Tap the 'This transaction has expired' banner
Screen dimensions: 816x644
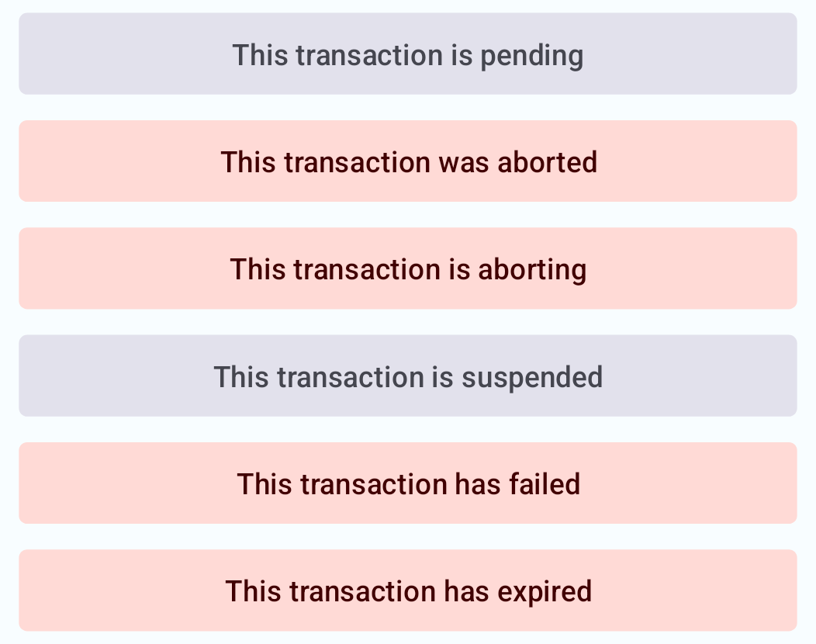click(x=408, y=590)
